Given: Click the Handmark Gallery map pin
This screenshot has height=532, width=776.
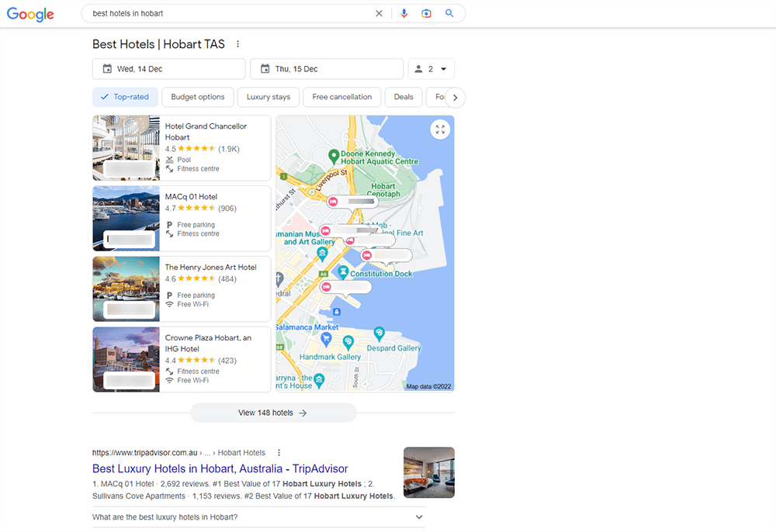Looking at the screenshot, I should pos(348,342).
